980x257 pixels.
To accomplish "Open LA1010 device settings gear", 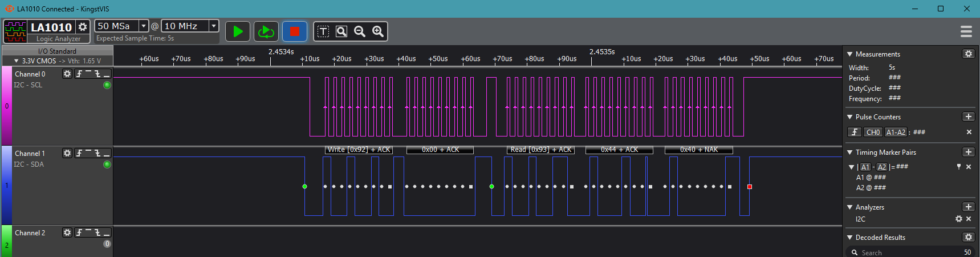I will [x=83, y=27].
